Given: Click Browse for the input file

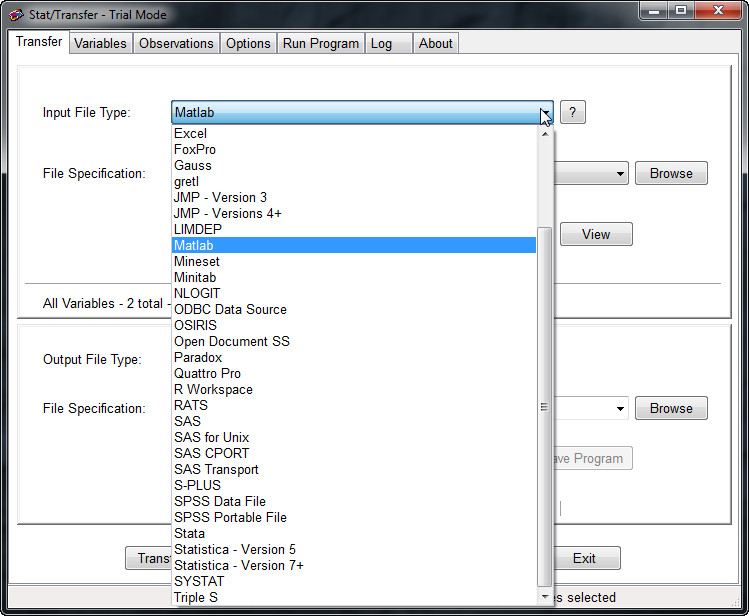Looking at the screenshot, I should [671, 173].
